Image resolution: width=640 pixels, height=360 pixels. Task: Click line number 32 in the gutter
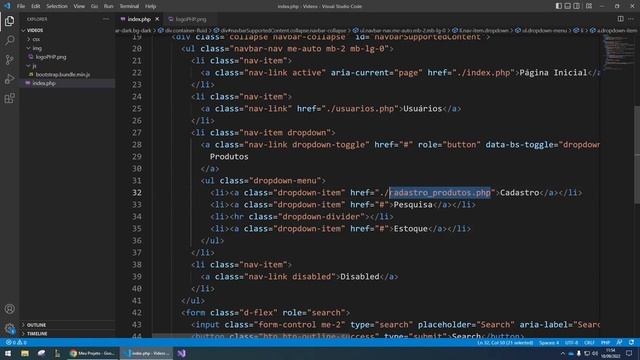pyautogui.click(x=137, y=193)
